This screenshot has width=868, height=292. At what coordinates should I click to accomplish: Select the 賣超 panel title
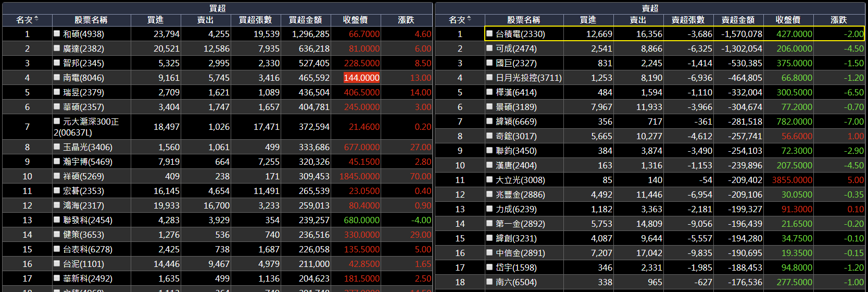coord(650,8)
